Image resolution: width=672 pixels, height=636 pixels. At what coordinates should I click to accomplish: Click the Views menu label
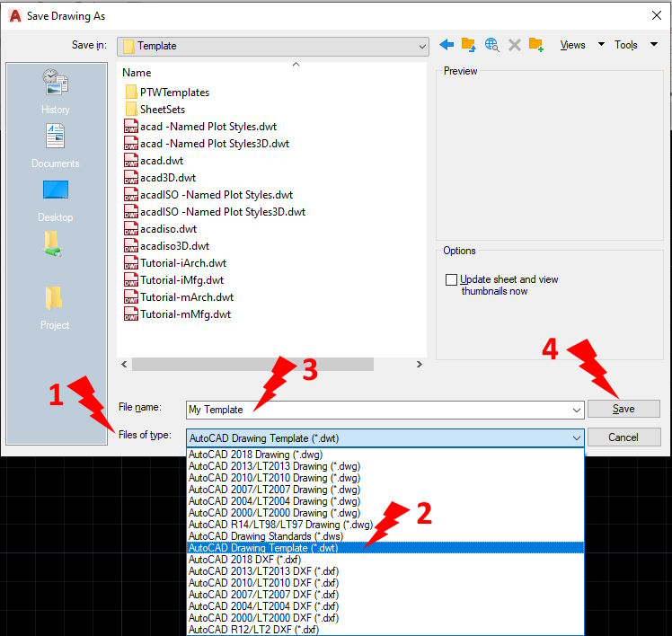coord(572,45)
